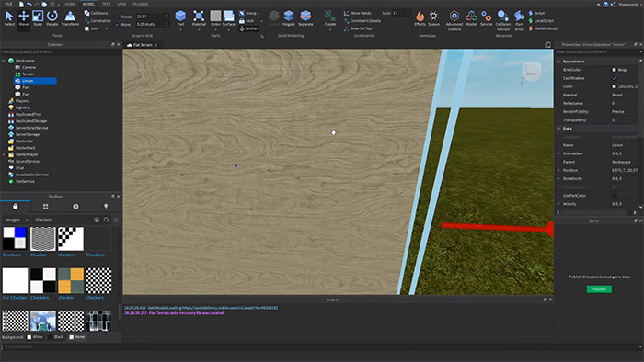
Task: Click the Color property swatch
Action: [615, 86]
